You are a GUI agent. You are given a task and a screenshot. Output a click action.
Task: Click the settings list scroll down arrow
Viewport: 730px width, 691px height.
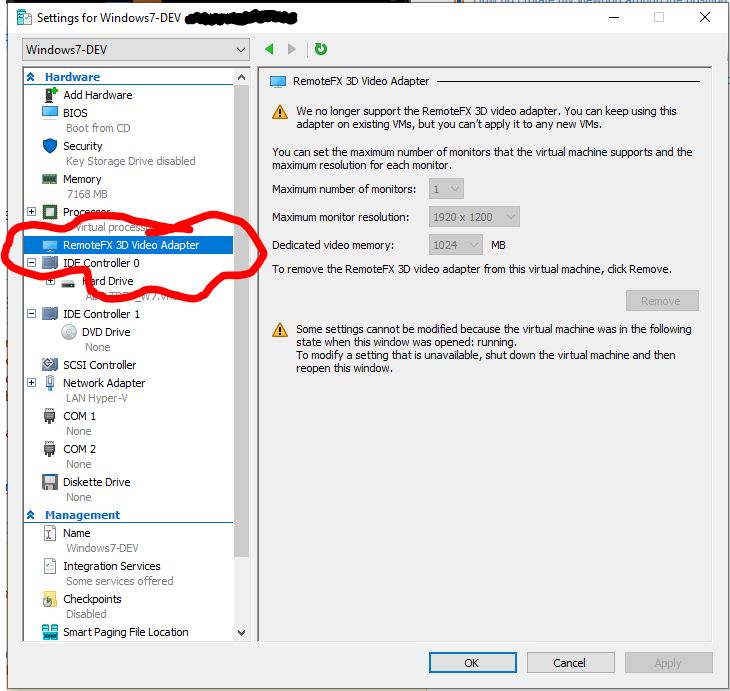(241, 632)
